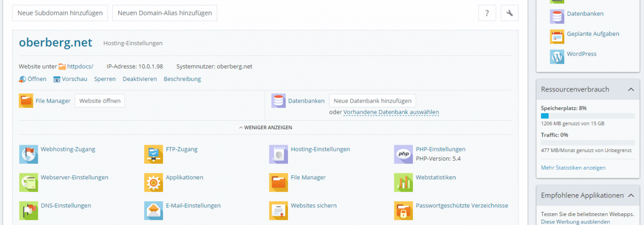Viewport: 644px width, 225px height.
Task: Open the Webhosting-Zugang icon
Action: click(x=28, y=154)
